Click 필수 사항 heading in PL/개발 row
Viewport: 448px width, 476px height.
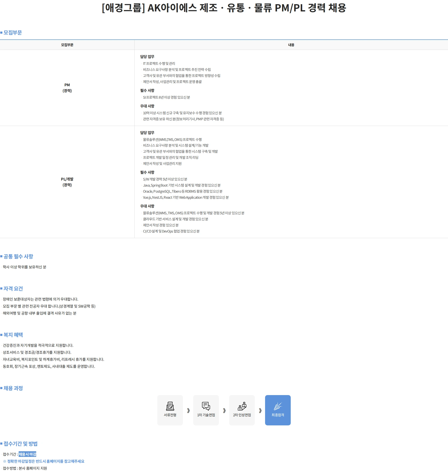point(147,172)
